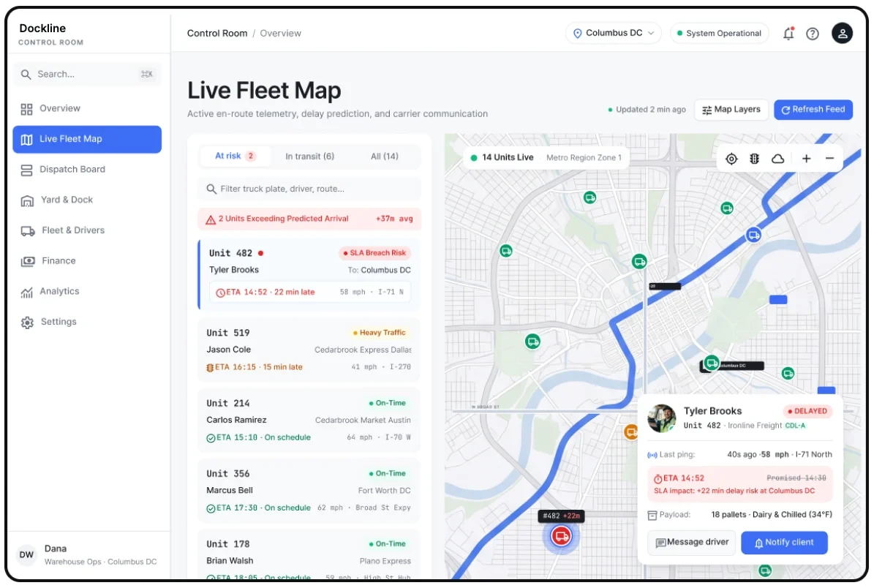Image resolution: width=874 pixels, height=588 pixels.
Task: Click the DW user initials avatar
Action: coord(26,554)
